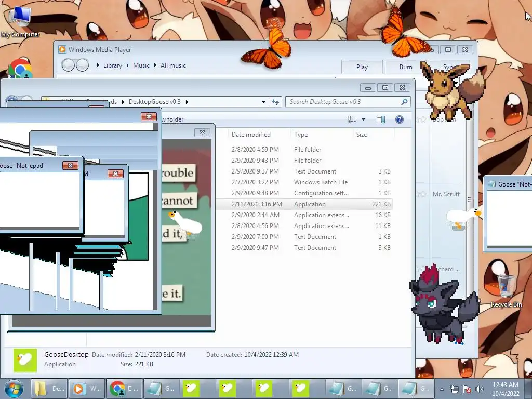532x399 pixels.
Task: Click the Chrome shortcut on the desktop
Action: pos(20,69)
